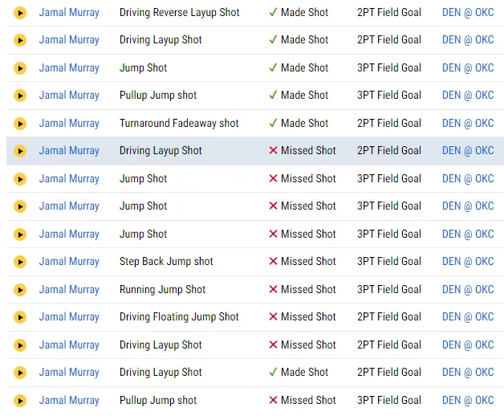
Task: Play the Step Back Jump shot video
Action: click(20, 261)
